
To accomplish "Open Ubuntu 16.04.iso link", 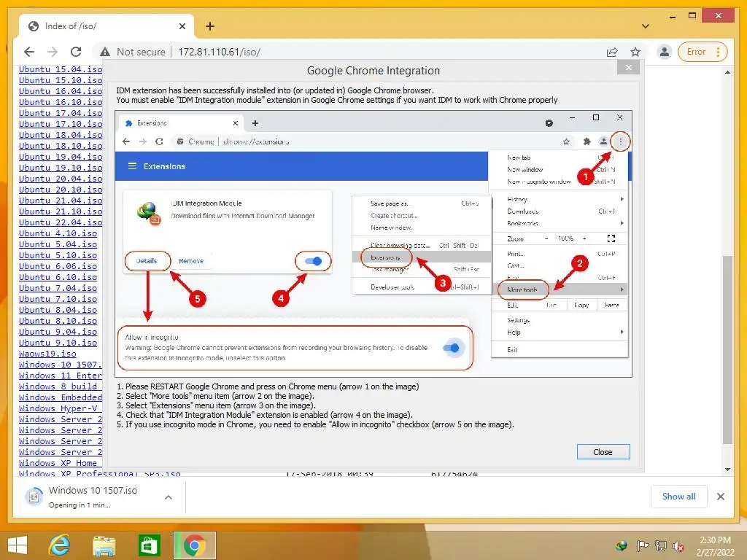I will pyautogui.click(x=61, y=91).
